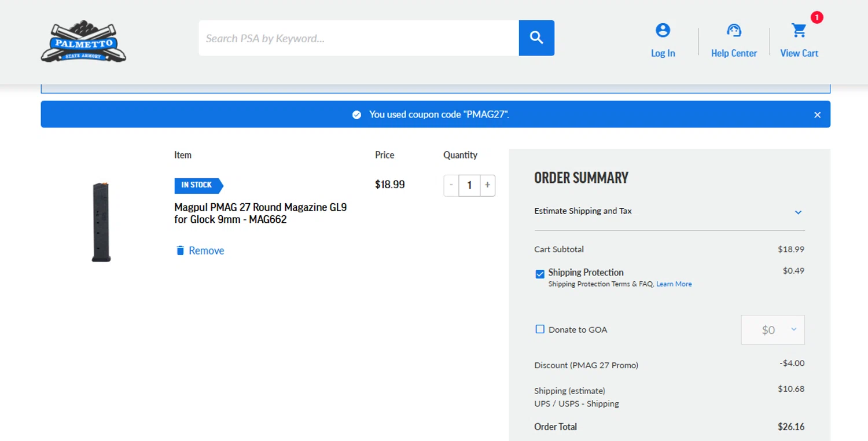This screenshot has height=441, width=868.
Task: Click the Magpul PMAG magazine thumbnail
Action: pos(101,223)
